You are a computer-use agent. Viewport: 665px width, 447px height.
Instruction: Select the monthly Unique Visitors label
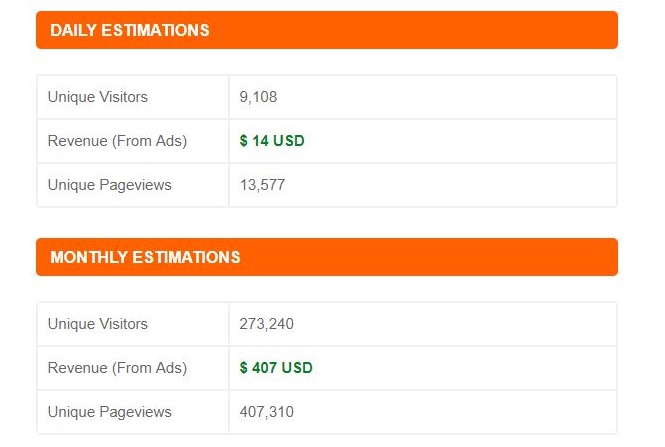coord(98,324)
